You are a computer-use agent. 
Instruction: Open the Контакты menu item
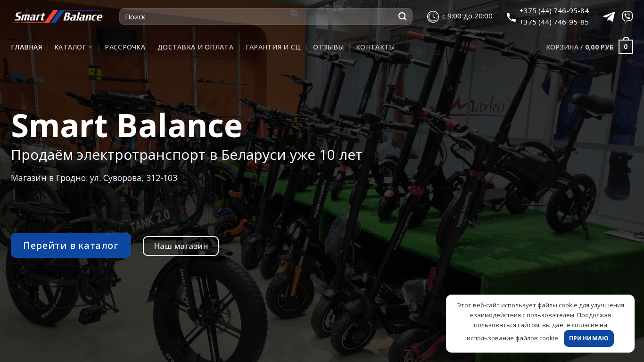(x=375, y=47)
